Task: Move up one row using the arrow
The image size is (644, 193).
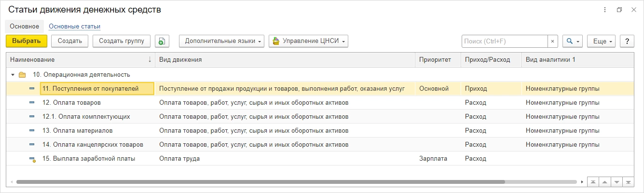Action: (x=604, y=182)
